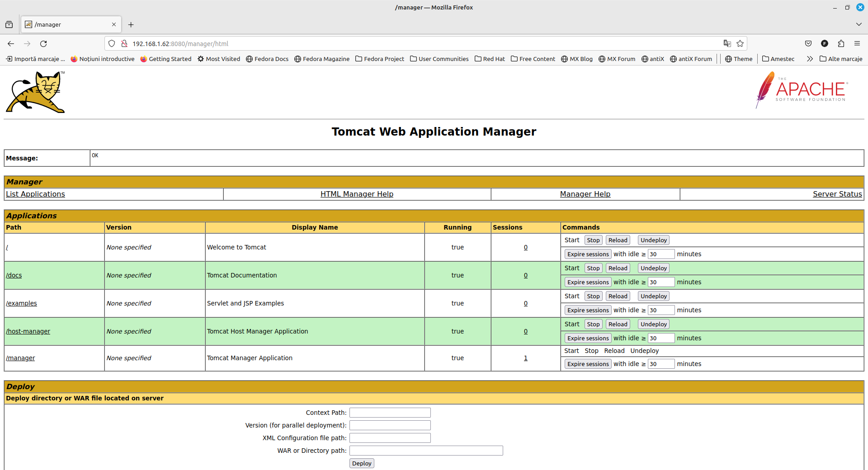
Task: Open the Server Status link
Action: 837,194
